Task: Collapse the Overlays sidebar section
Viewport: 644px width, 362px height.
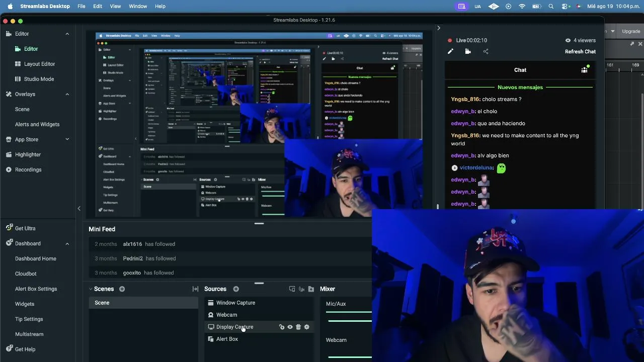Action: 67,94
